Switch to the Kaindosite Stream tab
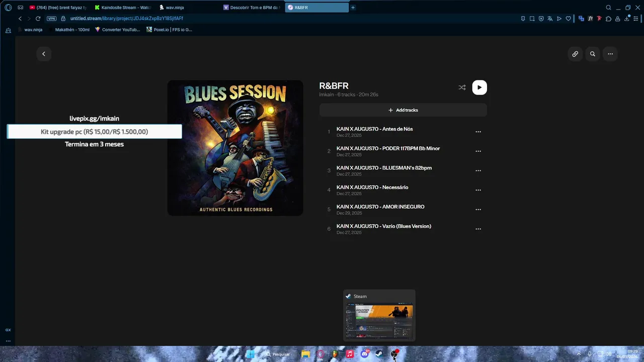 click(122, 8)
